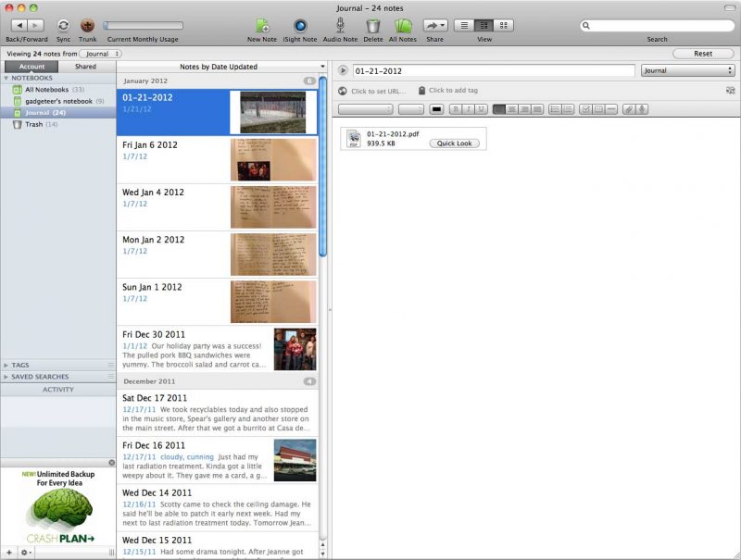Click the paperclip attachment icon
The width and height of the screenshot is (741, 560).
point(629,110)
